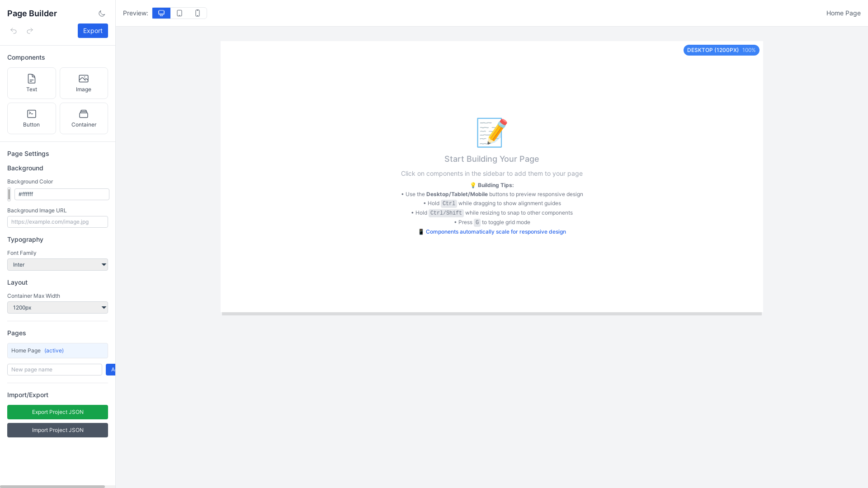Viewport: 868px width, 488px height.
Task: Click the undo arrow icon
Action: pos(14,31)
